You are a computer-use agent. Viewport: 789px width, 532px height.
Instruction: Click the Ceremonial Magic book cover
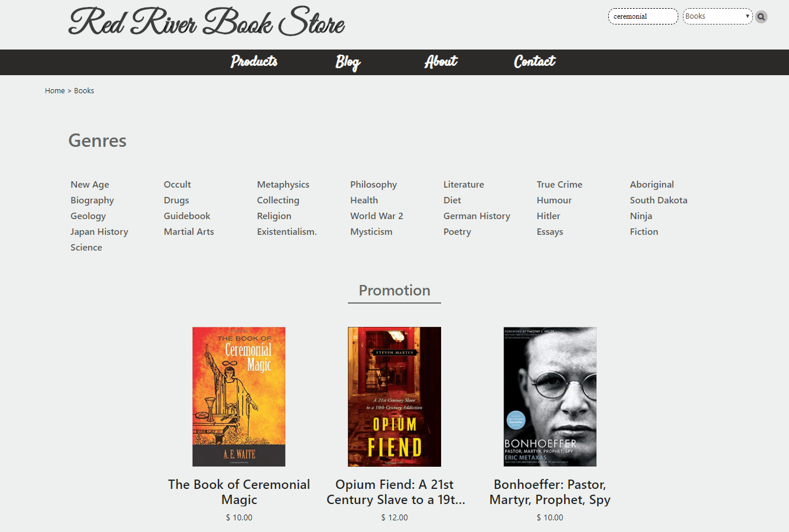point(239,397)
